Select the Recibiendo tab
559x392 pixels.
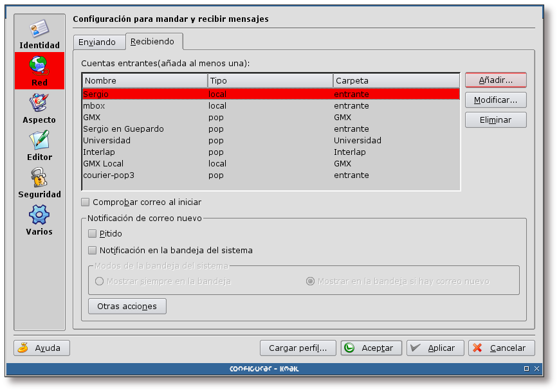point(153,40)
